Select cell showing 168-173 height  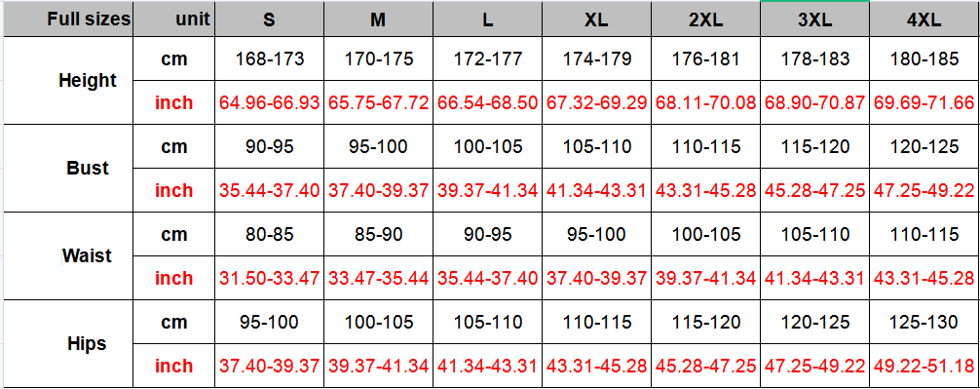pos(270,58)
